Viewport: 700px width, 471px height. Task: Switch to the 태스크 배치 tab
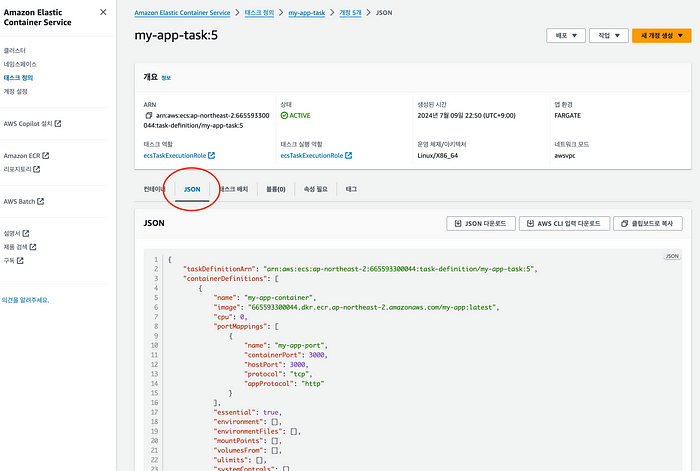click(x=234, y=189)
